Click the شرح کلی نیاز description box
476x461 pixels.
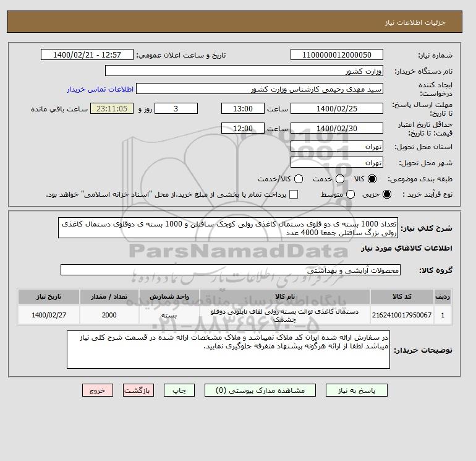tap(228, 228)
